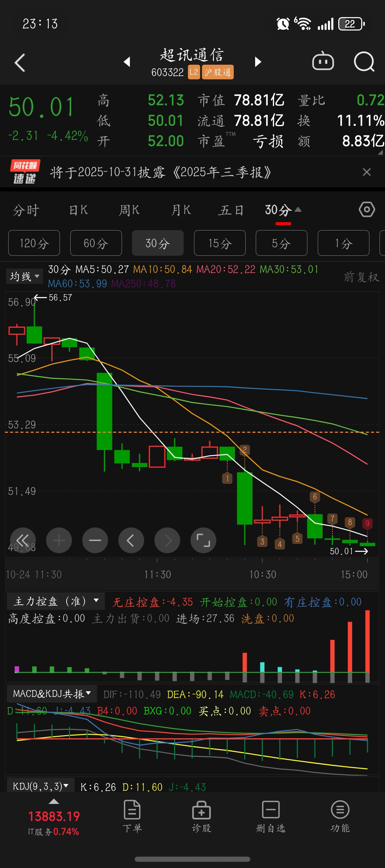
Task: Tap turnover rate 11.11%
Action: click(x=361, y=121)
